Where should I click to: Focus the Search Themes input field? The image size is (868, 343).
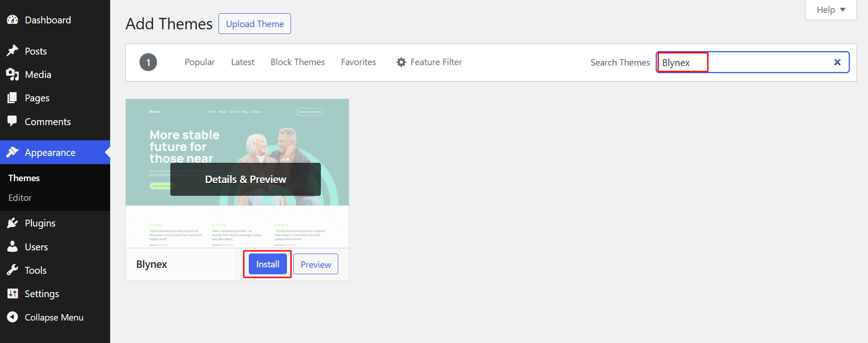(x=753, y=62)
